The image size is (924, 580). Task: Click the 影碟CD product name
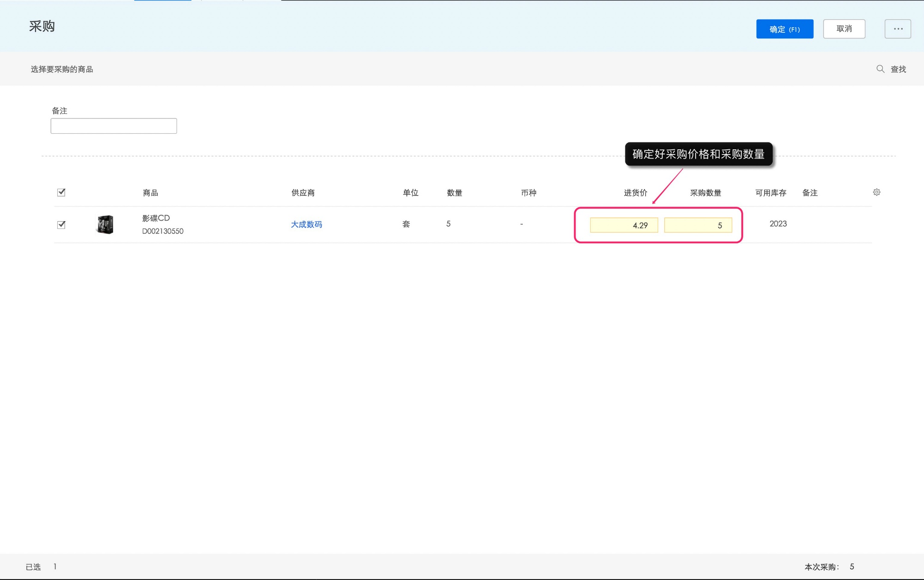pyautogui.click(x=156, y=218)
